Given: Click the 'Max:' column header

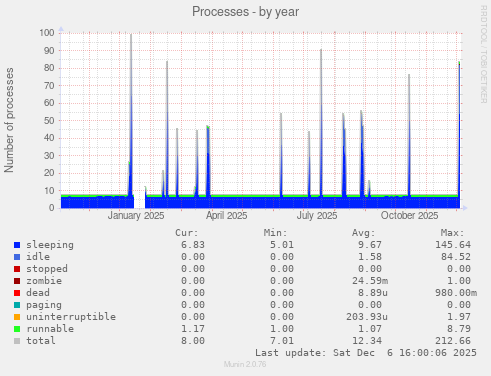Looking at the screenshot, I should click(x=452, y=233).
